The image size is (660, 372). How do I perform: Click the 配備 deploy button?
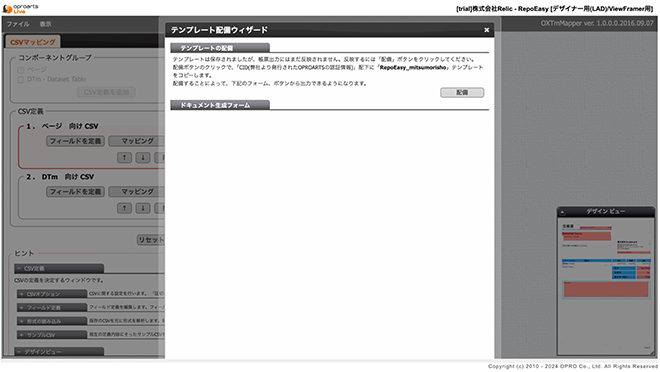[x=462, y=92]
